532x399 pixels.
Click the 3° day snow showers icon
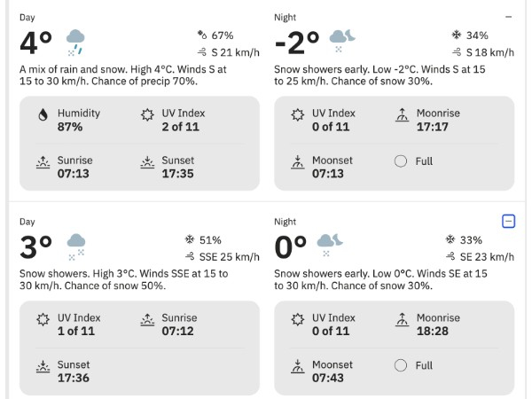76,247
